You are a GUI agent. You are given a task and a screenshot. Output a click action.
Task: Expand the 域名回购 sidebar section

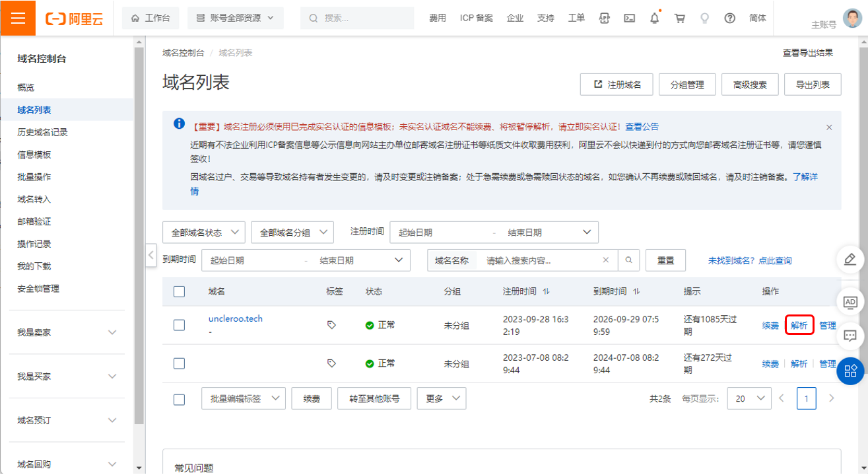coord(67,464)
